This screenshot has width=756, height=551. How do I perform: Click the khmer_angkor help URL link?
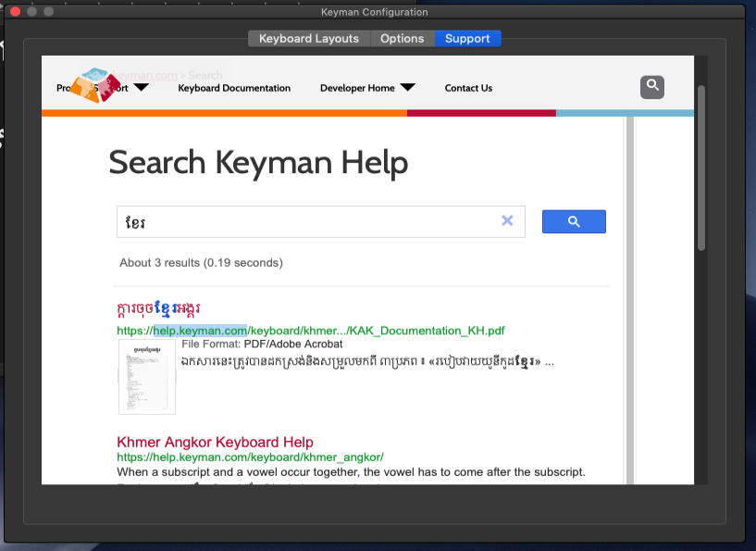[x=250, y=457]
